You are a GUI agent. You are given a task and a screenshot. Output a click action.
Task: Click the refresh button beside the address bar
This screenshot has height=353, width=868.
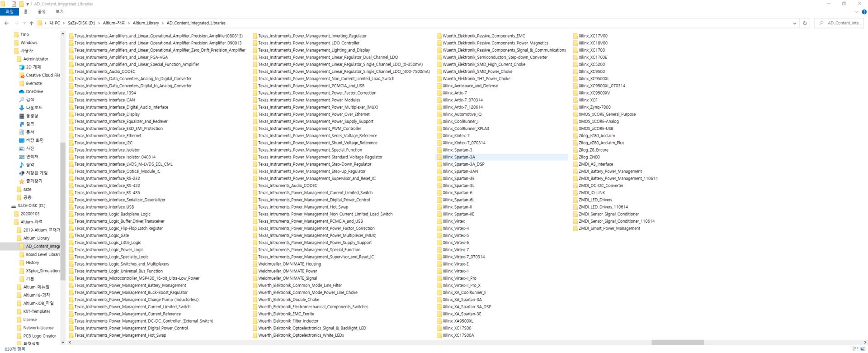805,23
